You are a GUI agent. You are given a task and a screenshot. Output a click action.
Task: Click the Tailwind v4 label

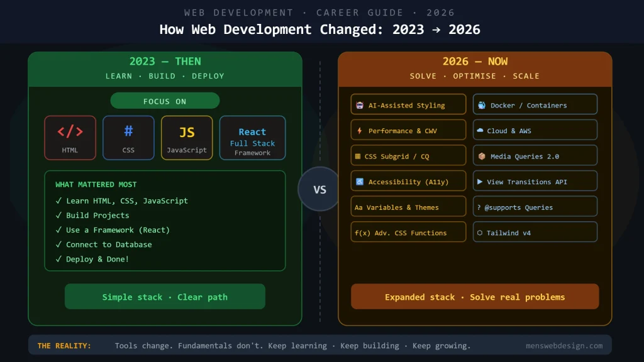[x=509, y=233]
